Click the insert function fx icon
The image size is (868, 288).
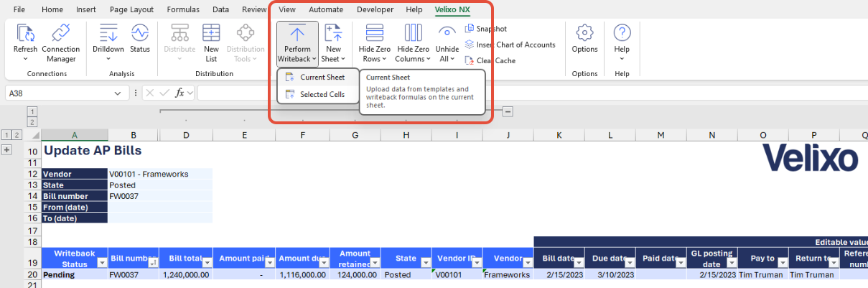[x=181, y=93]
